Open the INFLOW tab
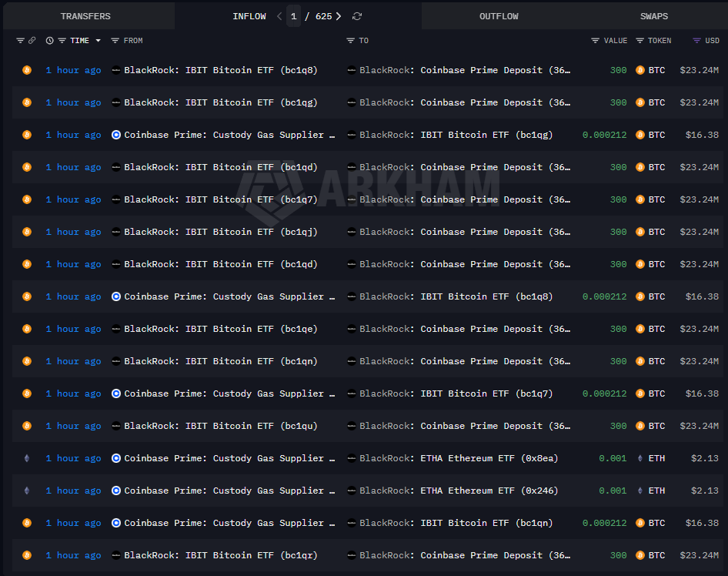Image resolution: width=728 pixels, height=576 pixels. click(x=249, y=16)
